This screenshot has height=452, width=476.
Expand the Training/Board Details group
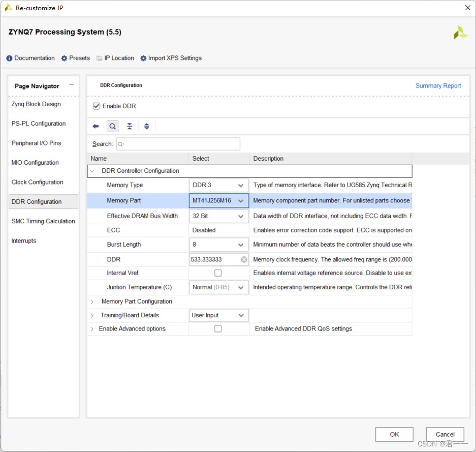tap(92, 316)
